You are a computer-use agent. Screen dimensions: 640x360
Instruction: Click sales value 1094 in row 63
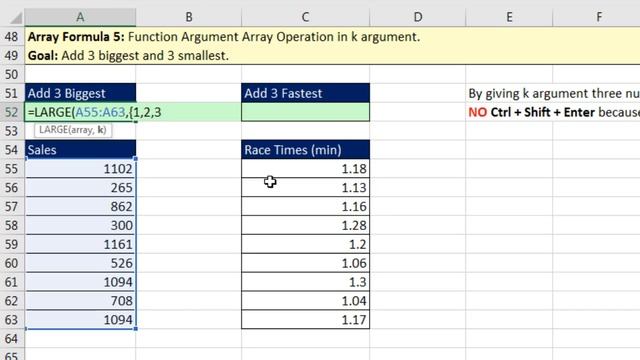tap(80, 320)
